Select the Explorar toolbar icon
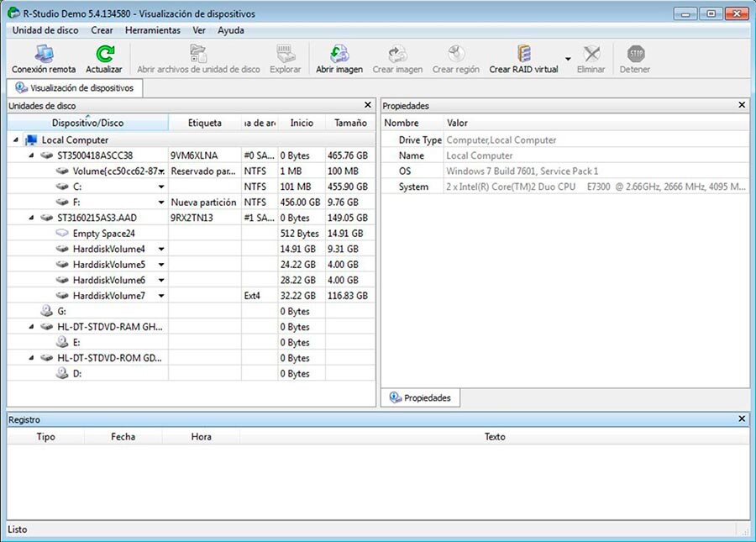Screen dimensions: 756x542 286,54
